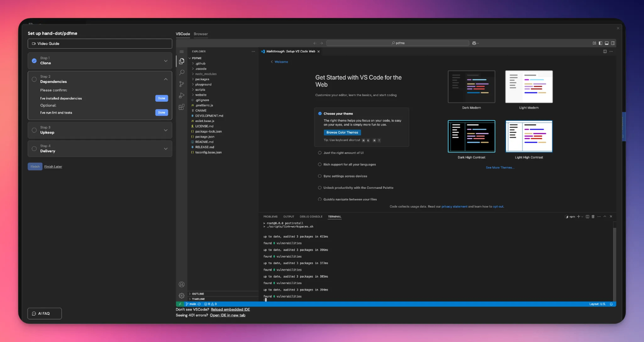Toggle the bottom panel layout icon
The height and width of the screenshot is (342, 644).
(607, 43)
